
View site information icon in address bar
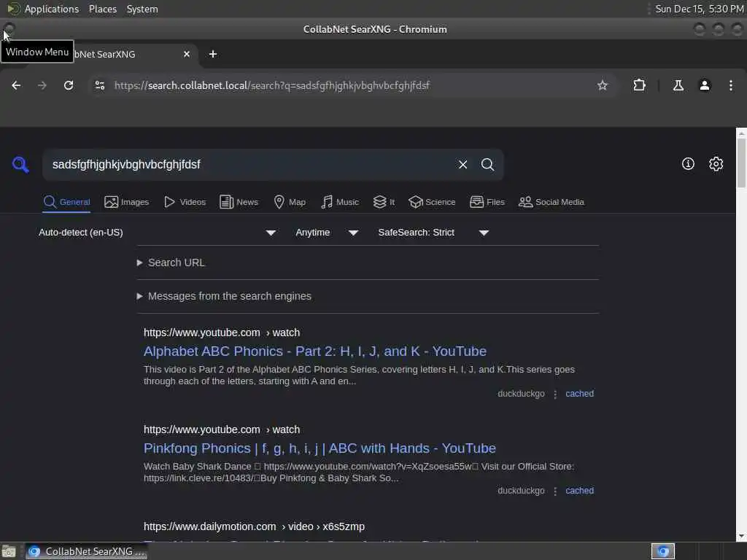99,85
